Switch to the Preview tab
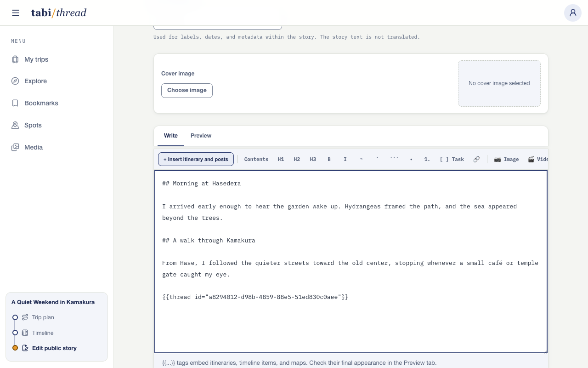The height and width of the screenshot is (368, 588). pyautogui.click(x=201, y=136)
